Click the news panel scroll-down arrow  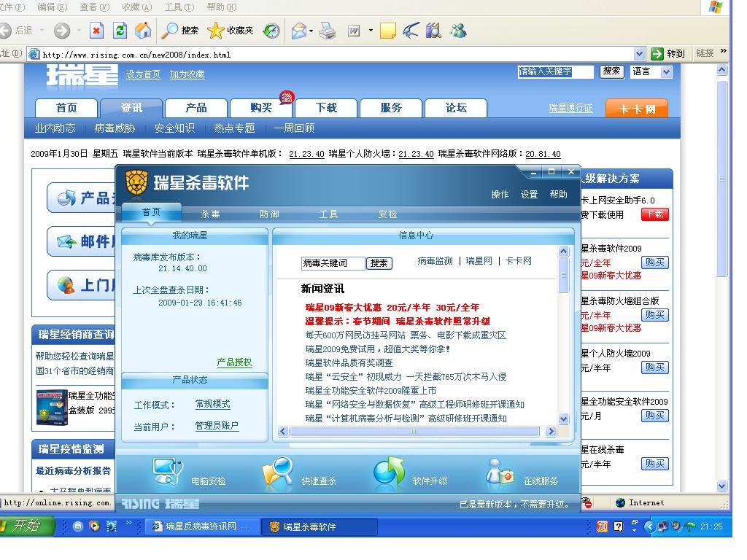pos(564,419)
